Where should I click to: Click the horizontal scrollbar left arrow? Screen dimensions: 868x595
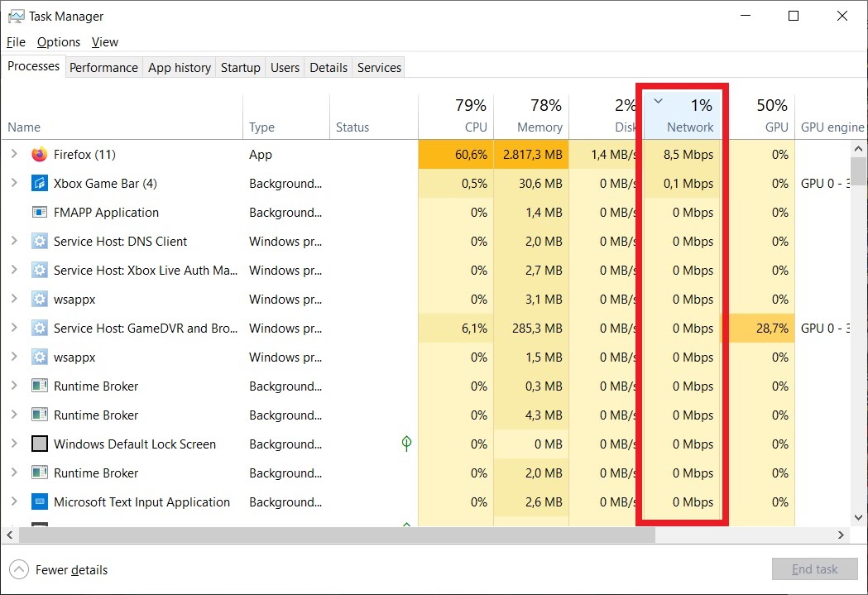[9, 535]
